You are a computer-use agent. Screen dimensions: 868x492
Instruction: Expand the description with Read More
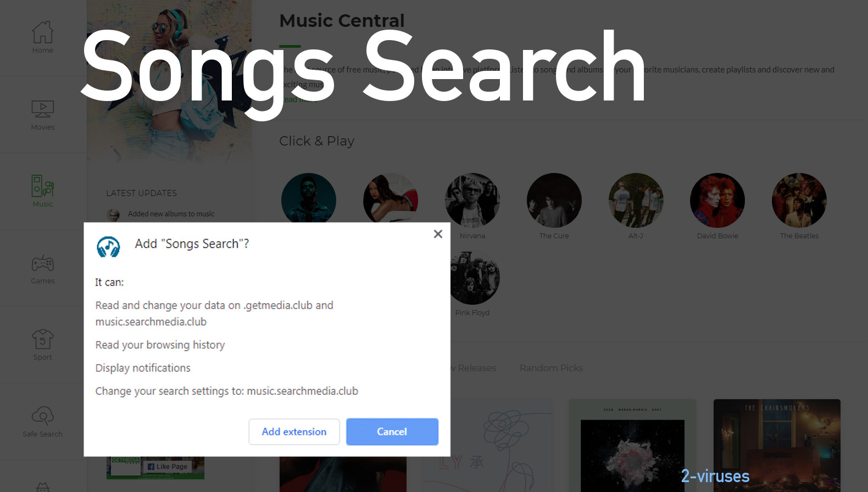(298, 99)
